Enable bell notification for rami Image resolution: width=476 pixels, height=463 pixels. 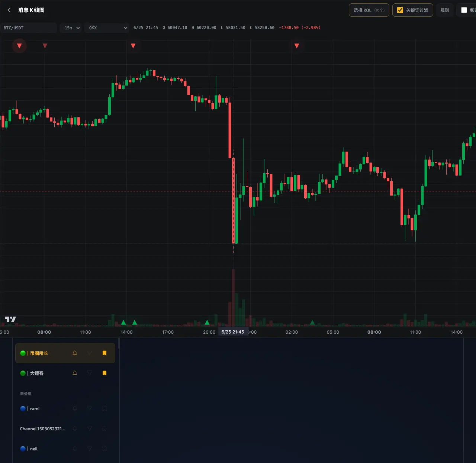click(75, 408)
